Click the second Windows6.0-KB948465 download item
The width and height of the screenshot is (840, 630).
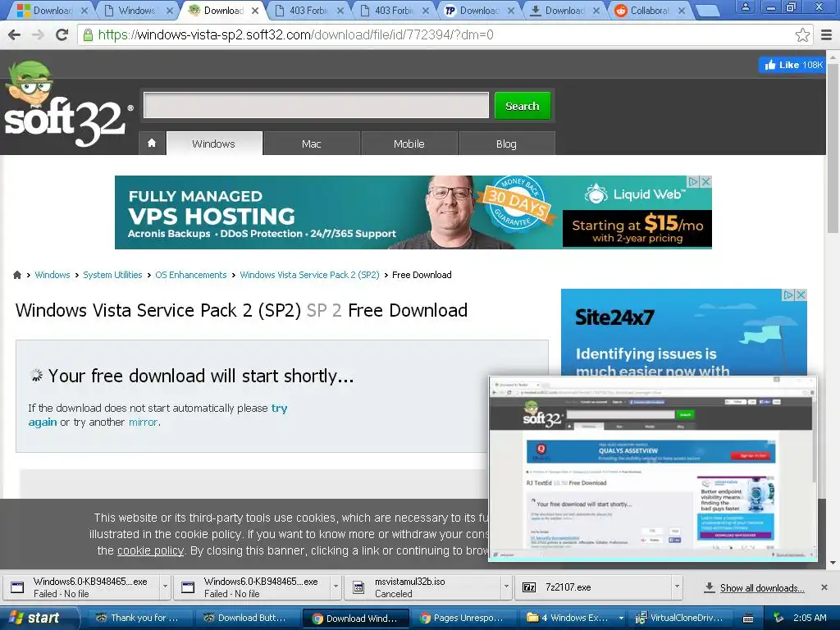tap(253, 587)
